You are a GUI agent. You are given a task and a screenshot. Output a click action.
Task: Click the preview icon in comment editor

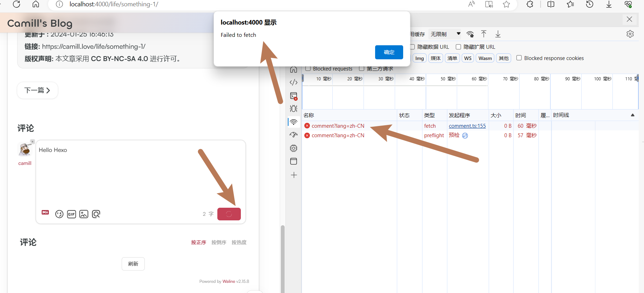(x=96, y=214)
